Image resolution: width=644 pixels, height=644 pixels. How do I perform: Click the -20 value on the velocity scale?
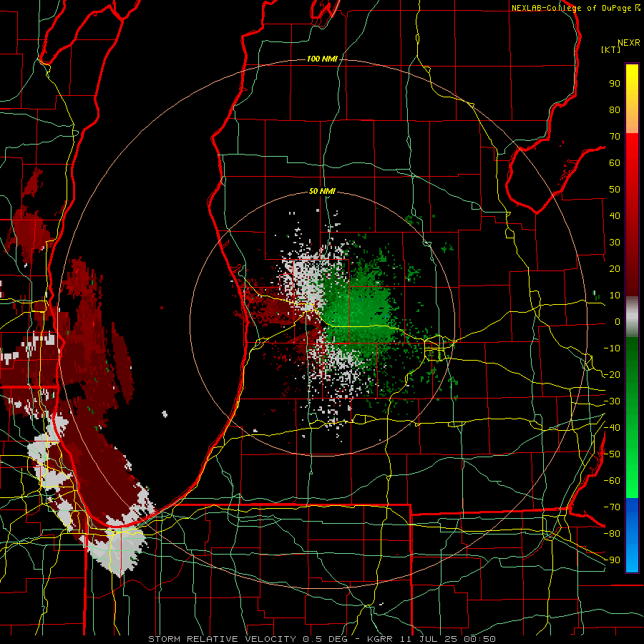[x=612, y=375]
